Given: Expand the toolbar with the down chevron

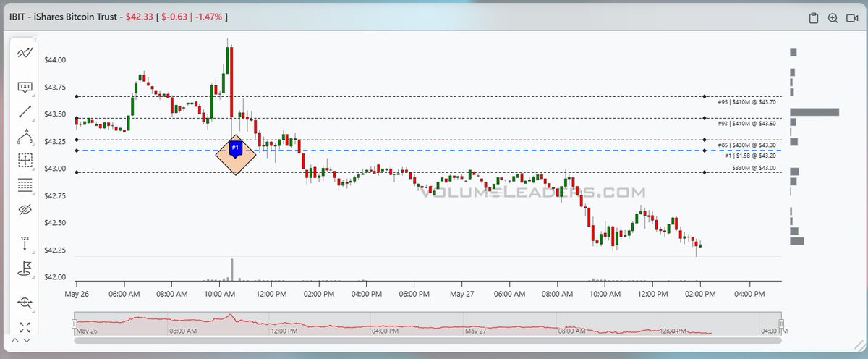Looking at the screenshot, I should (26, 339).
